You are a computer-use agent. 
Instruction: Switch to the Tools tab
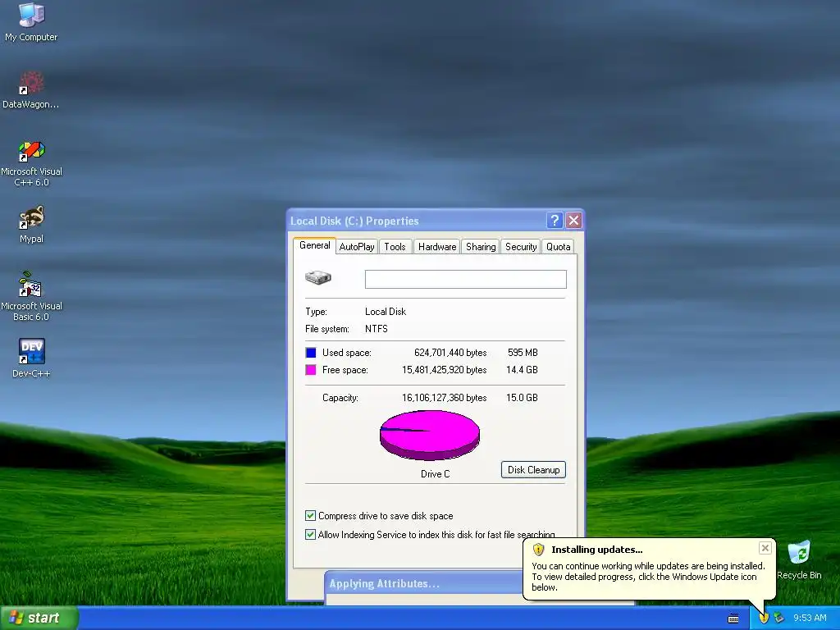pyautogui.click(x=395, y=246)
